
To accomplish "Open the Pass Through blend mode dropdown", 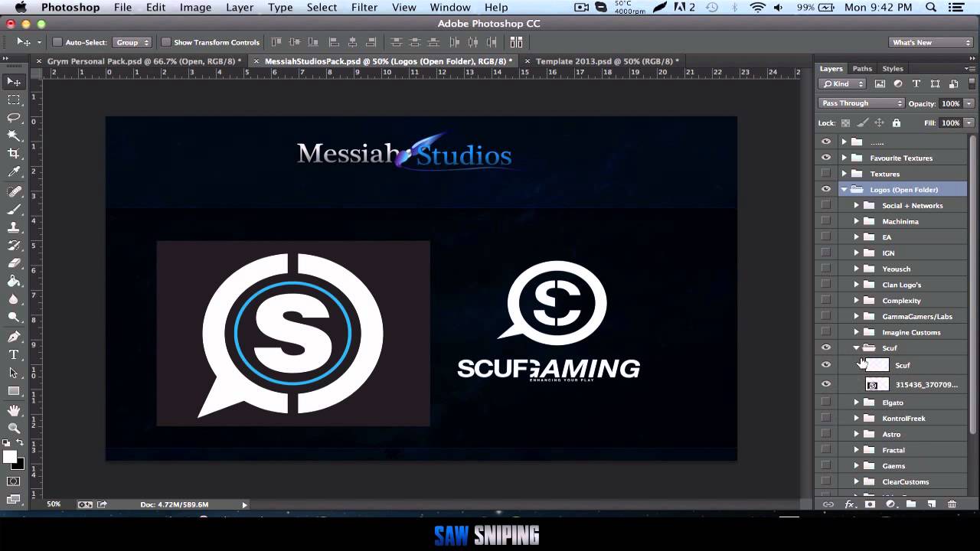I will [x=861, y=103].
